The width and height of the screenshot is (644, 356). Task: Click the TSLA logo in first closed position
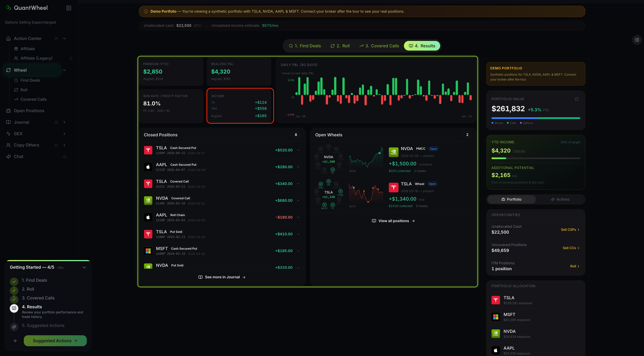click(148, 150)
